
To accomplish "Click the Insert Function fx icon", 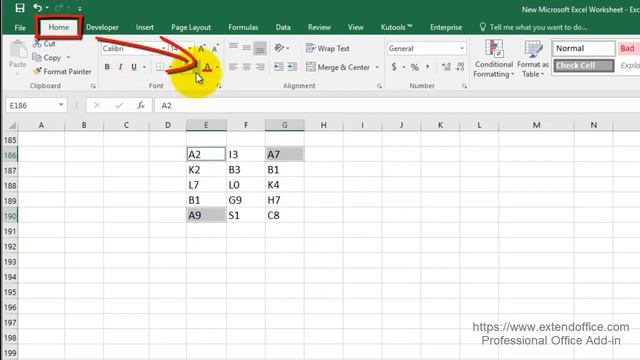I will 140,105.
